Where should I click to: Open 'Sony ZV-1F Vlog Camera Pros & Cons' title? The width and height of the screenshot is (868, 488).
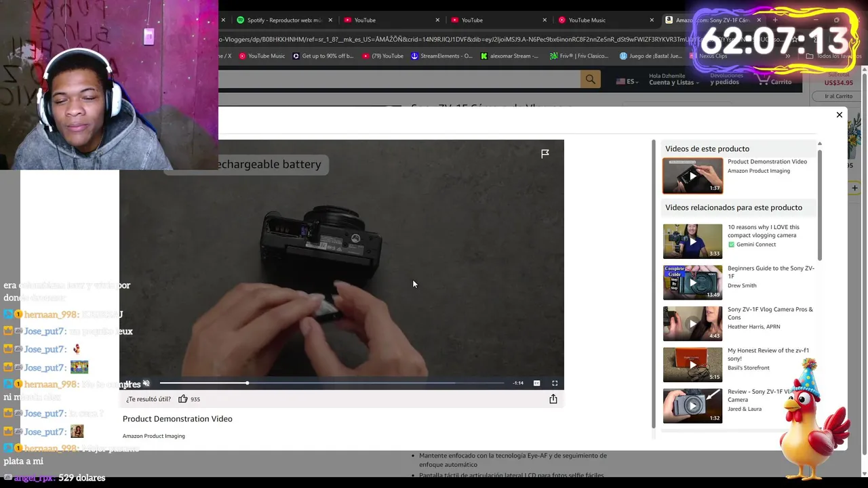point(770,313)
